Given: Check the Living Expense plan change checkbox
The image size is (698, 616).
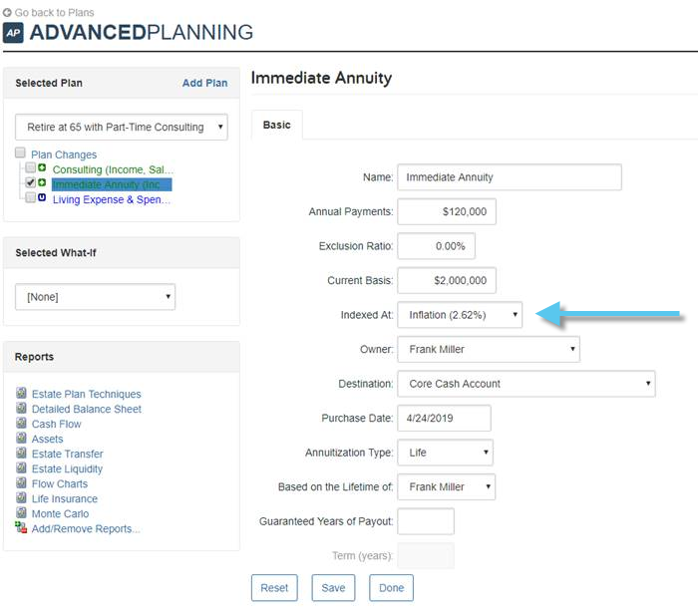Looking at the screenshot, I should coord(30,197).
